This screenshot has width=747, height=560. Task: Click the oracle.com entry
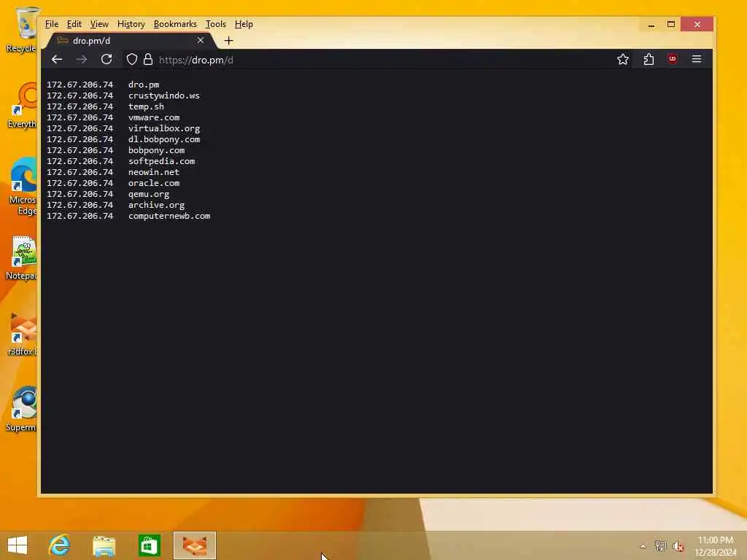point(154,183)
